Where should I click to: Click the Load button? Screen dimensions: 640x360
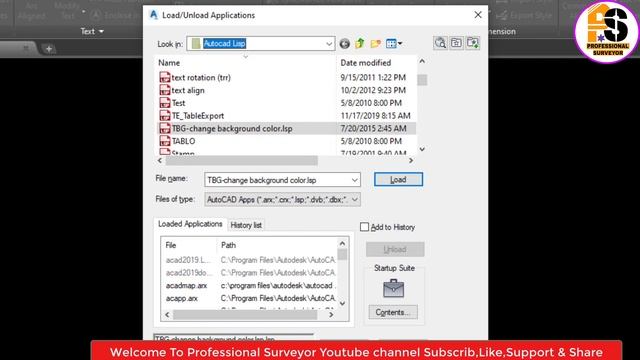coord(398,180)
